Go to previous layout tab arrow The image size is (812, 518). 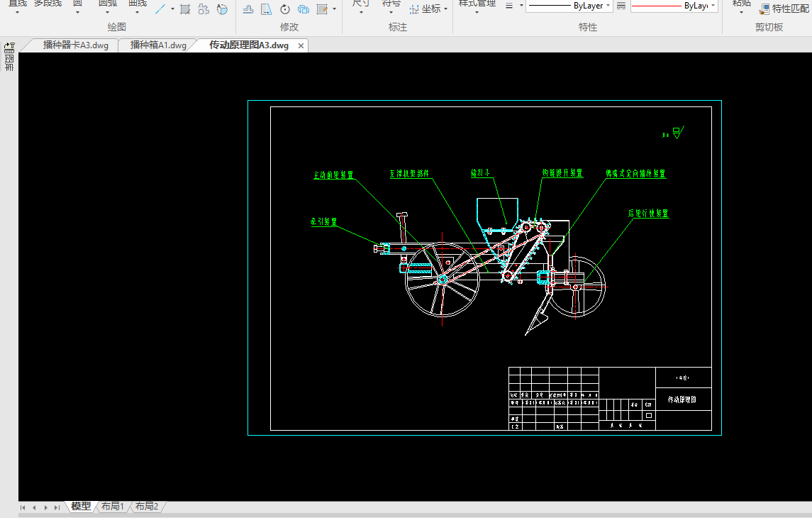point(34,507)
